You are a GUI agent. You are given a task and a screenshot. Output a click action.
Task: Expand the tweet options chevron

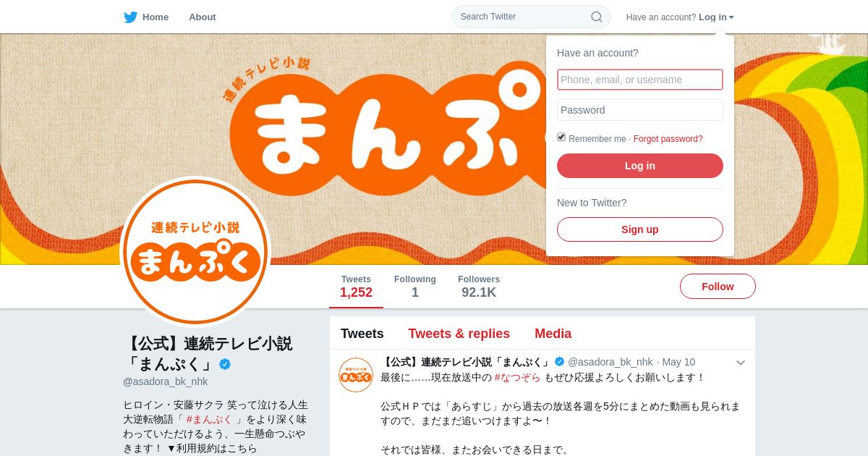tap(740, 362)
